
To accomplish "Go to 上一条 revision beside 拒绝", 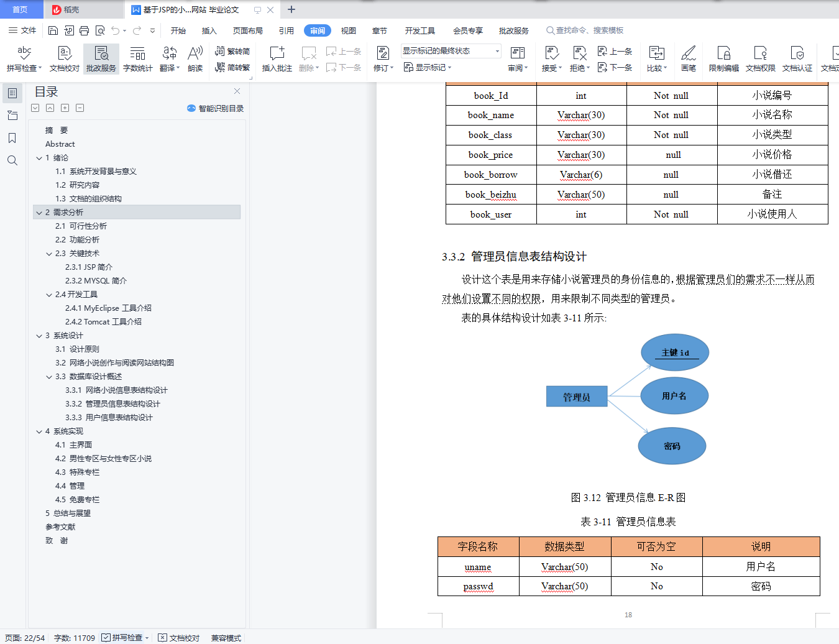I will click(615, 51).
